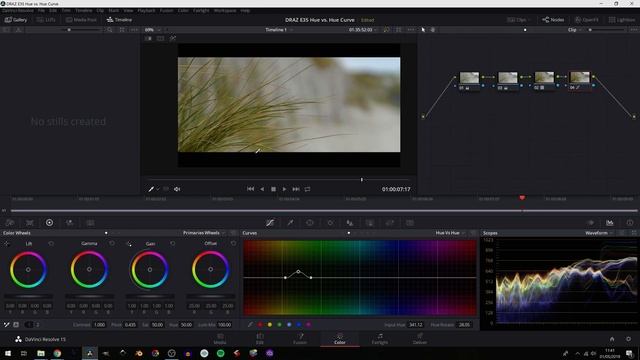Open the Blur palette
This screenshot has width=640, height=360.
coord(350,222)
